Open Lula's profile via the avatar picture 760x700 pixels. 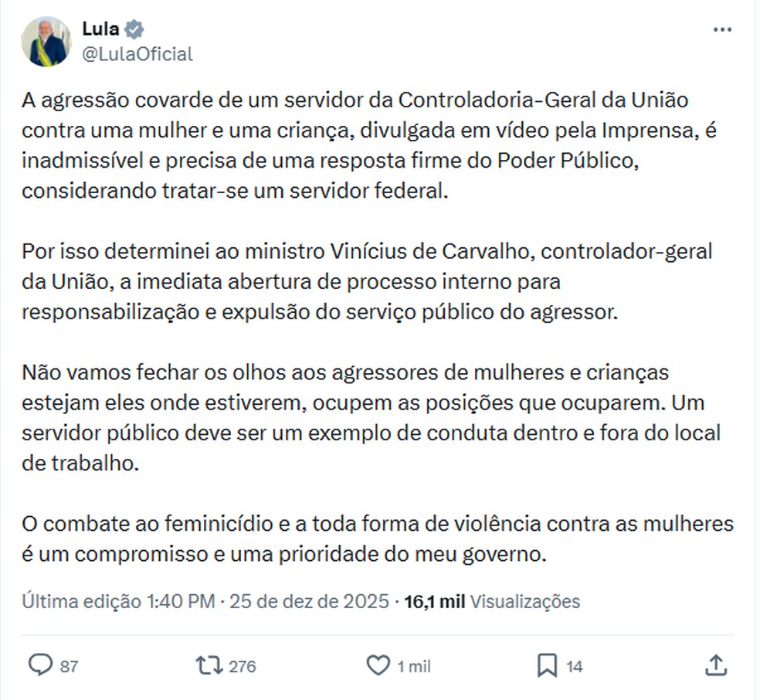[45, 39]
